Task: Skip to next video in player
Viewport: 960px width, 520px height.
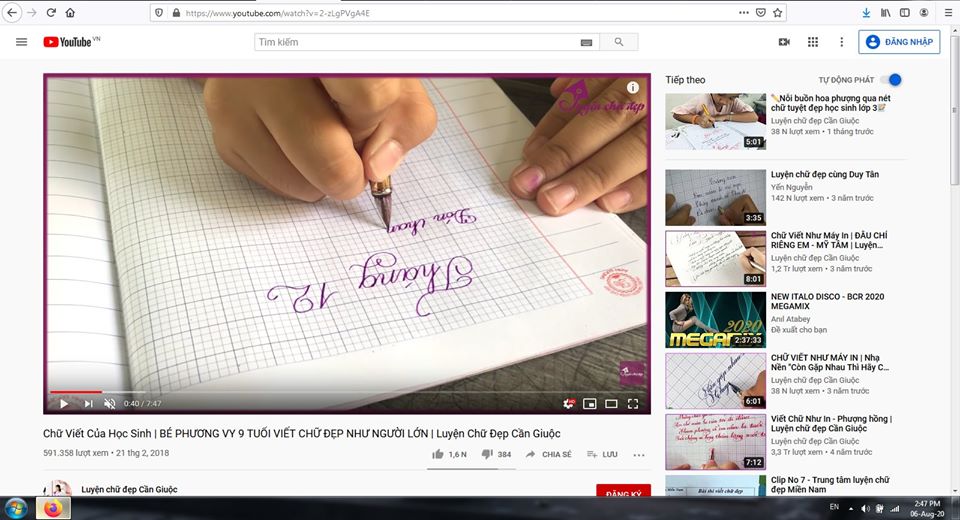Action: pyautogui.click(x=88, y=404)
